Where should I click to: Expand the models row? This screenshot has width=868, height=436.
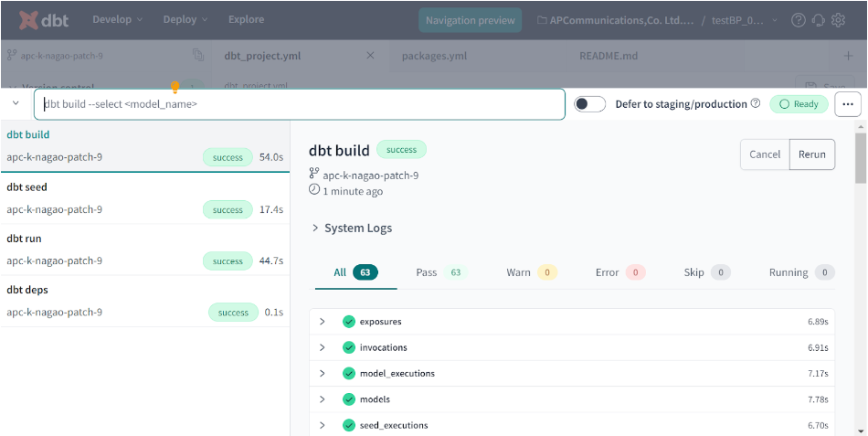[x=323, y=399]
